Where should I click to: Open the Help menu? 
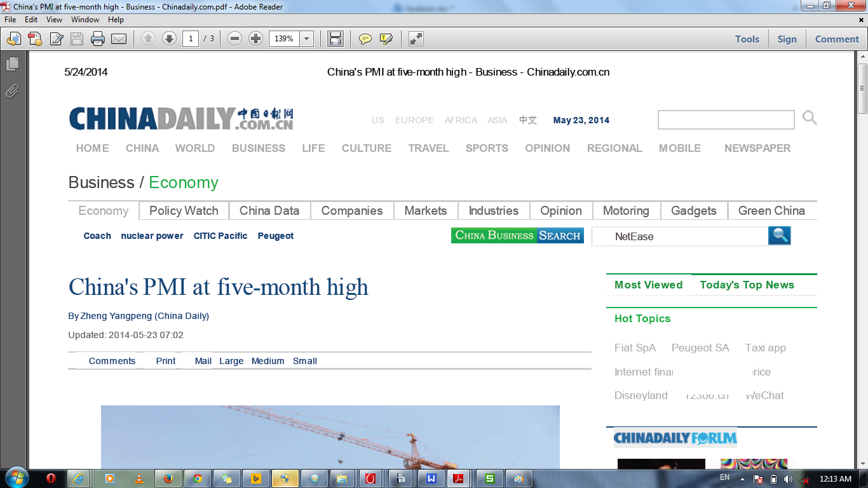(116, 20)
